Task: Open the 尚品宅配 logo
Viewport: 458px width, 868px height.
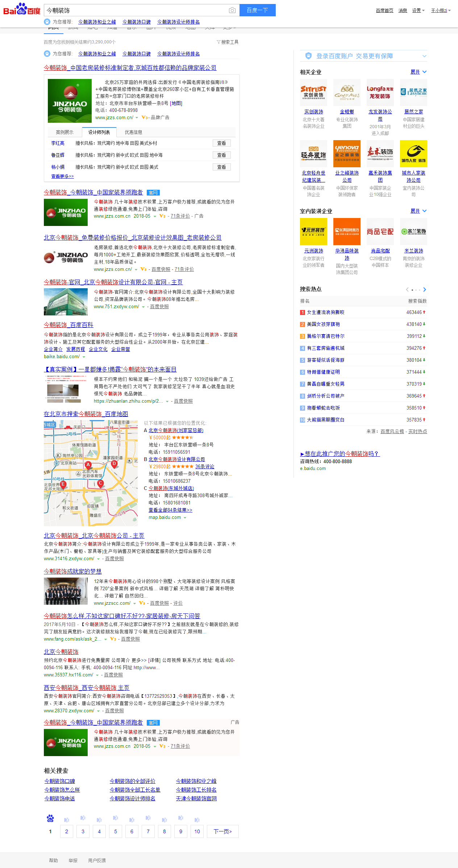Action: 380,231
